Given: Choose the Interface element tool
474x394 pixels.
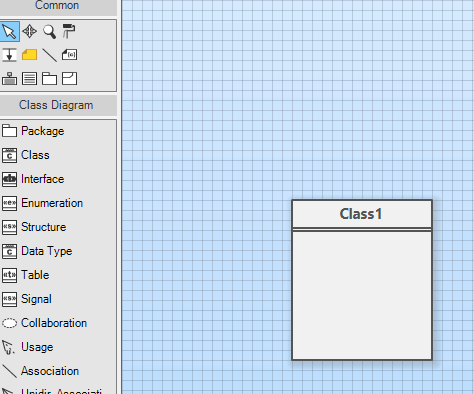Looking at the screenshot, I should pyautogui.click(x=58, y=179).
